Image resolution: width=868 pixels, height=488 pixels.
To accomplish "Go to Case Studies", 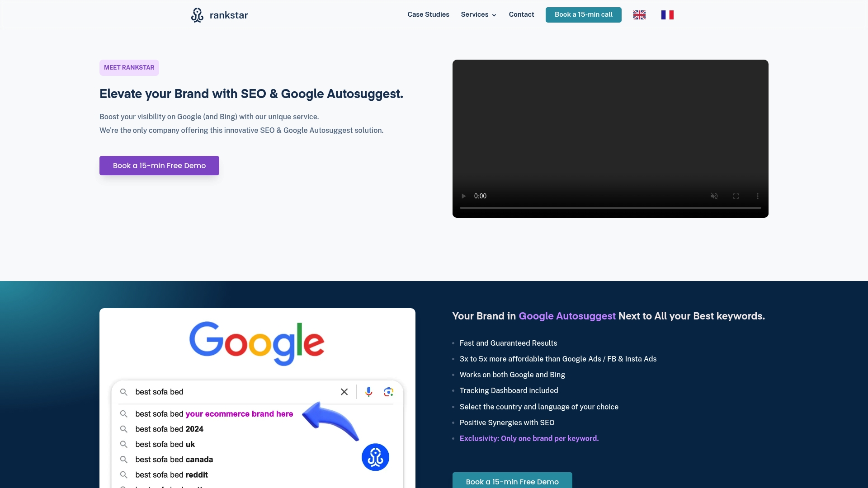I will [428, 14].
